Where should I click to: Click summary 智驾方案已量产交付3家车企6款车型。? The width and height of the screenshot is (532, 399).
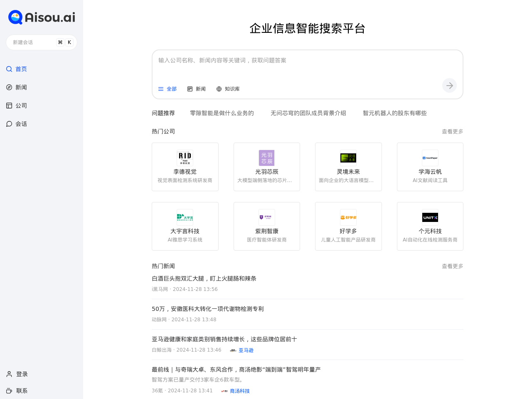pyautogui.click(x=197, y=379)
